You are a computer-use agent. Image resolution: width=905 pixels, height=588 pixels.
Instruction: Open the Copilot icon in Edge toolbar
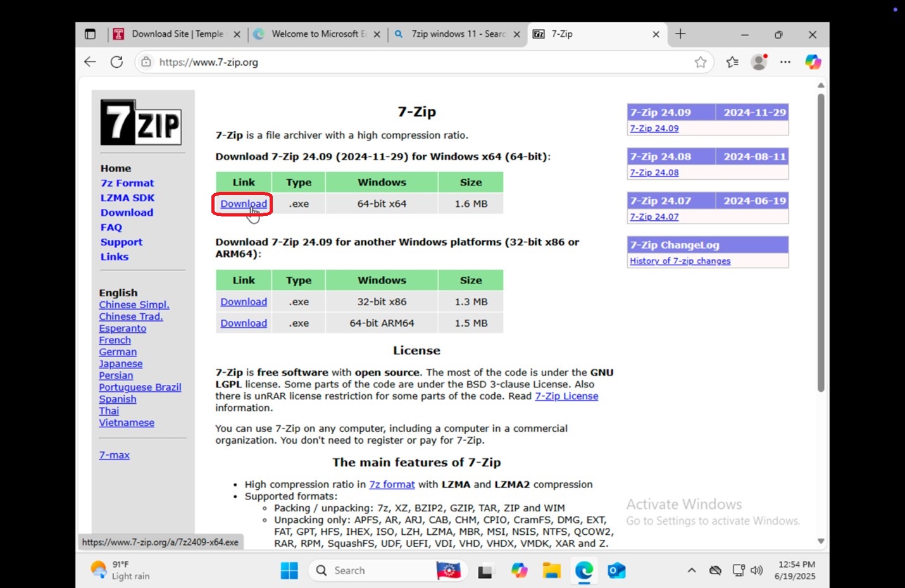[x=813, y=62]
